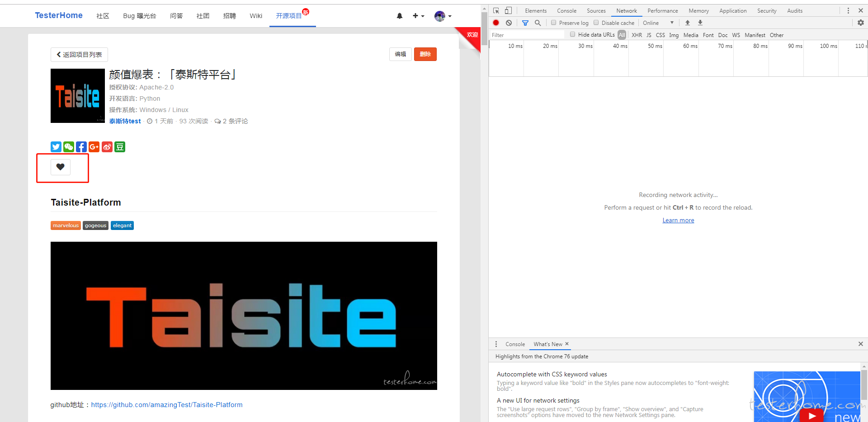The height and width of the screenshot is (422, 868).
Task: Click the Network Filter input field
Action: tap(527, 35)
